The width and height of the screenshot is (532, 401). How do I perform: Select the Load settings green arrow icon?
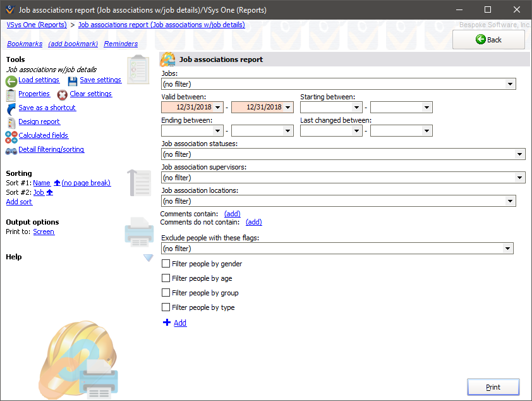tap(11, 80)
